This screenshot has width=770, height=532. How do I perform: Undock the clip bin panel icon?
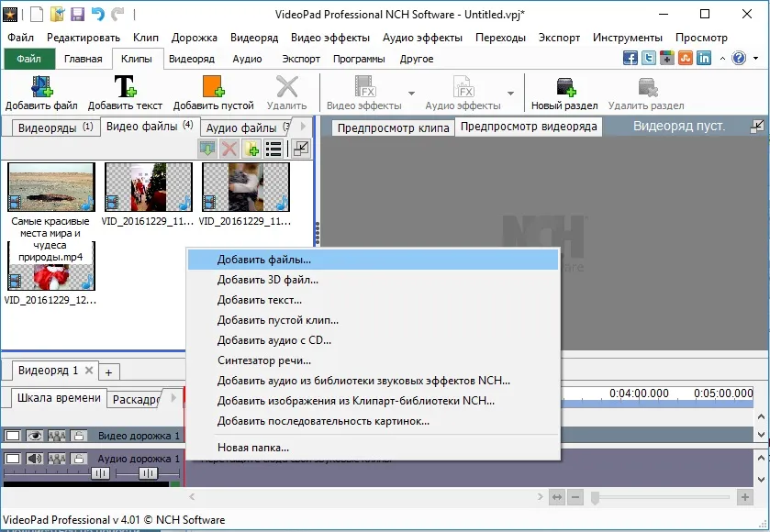tap(300, 149)
